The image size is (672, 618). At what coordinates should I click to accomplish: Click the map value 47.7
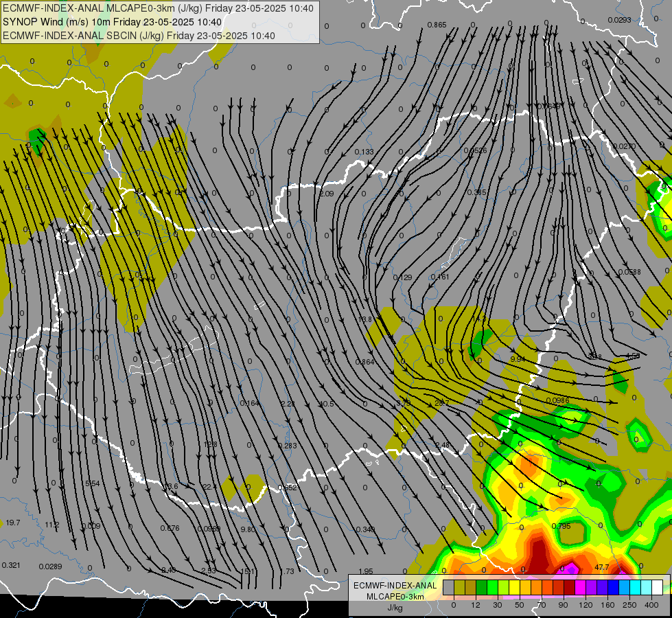[x=602, y=567]
